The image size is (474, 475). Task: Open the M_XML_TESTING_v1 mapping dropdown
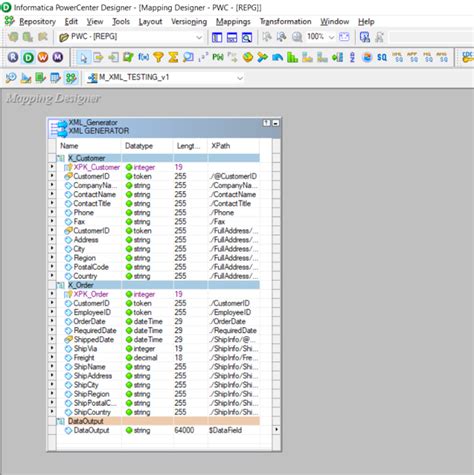coord(240,78)
